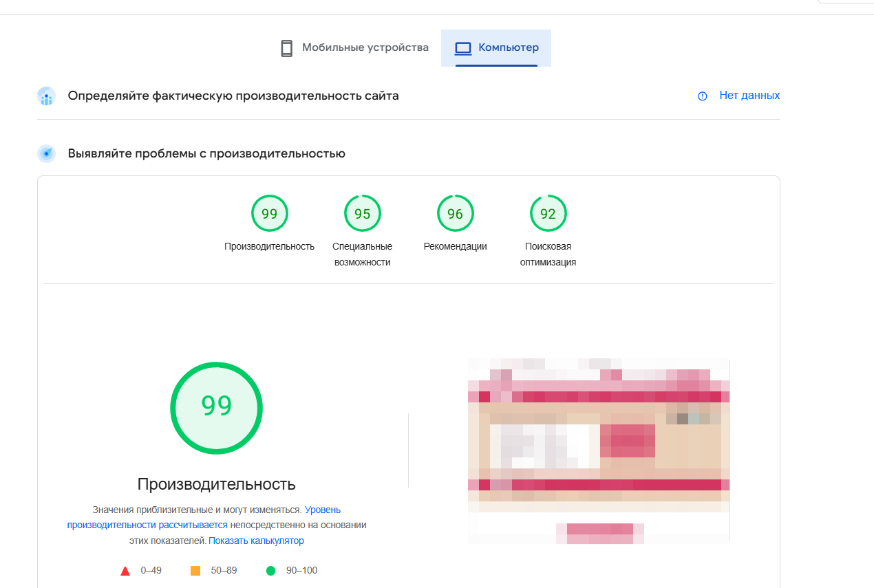Image resolution: width=874 pixels, height=588 pixels.
Task: Open the Нет данных link
Action: (x=749, y=96)
